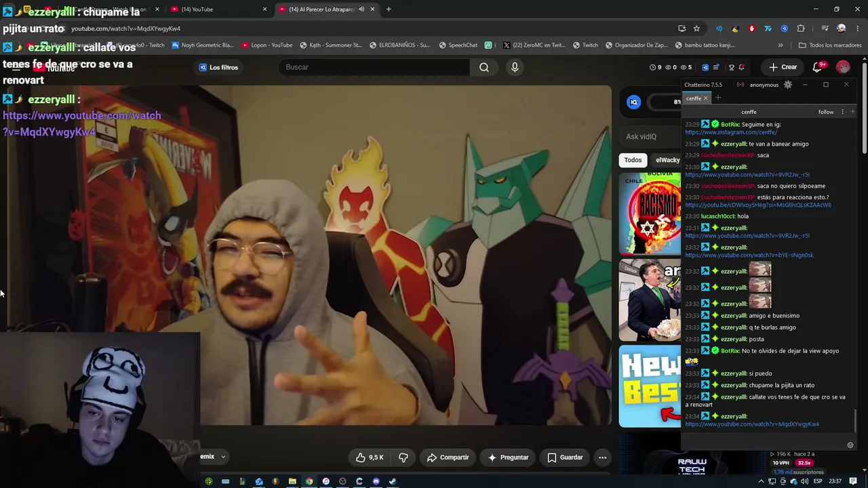Image resolution: width=868 pixels, height=488 pixels.
Task: Open Chatterino split three-dot menu
Action: pyautogui.click(x=843, y=112)
